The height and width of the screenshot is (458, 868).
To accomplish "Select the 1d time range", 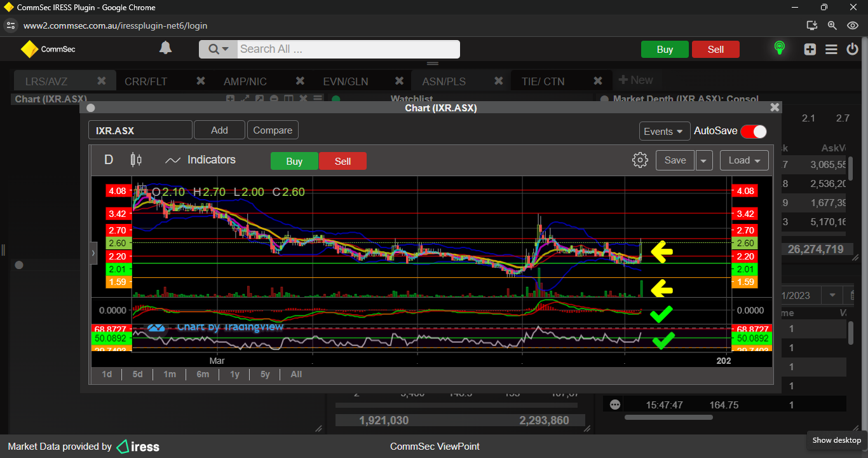I will [x=107, y=374].
